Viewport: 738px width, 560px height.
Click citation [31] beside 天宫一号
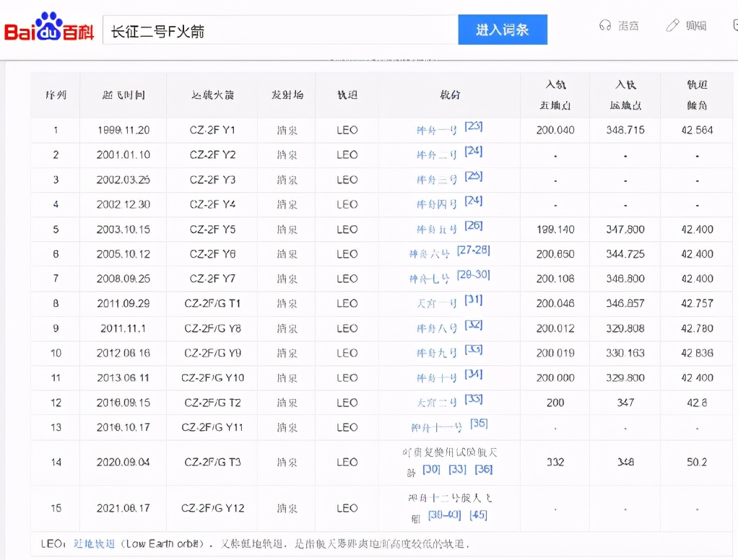pyautogui.click(x=473, y=300)
